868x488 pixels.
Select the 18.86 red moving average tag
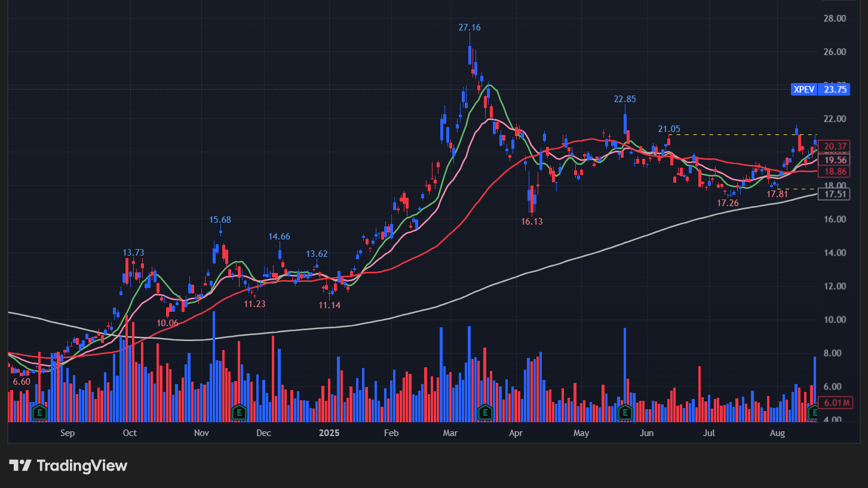coord(835,171)
